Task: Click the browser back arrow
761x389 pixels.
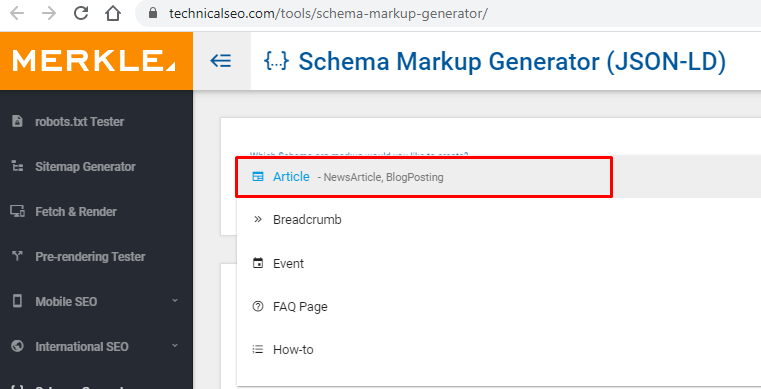Action: pyautogui.click(x=17, y=13)
